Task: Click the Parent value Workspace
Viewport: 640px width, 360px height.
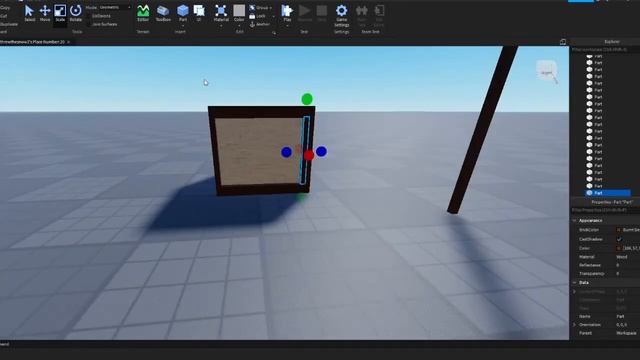Action: [626, 333]
